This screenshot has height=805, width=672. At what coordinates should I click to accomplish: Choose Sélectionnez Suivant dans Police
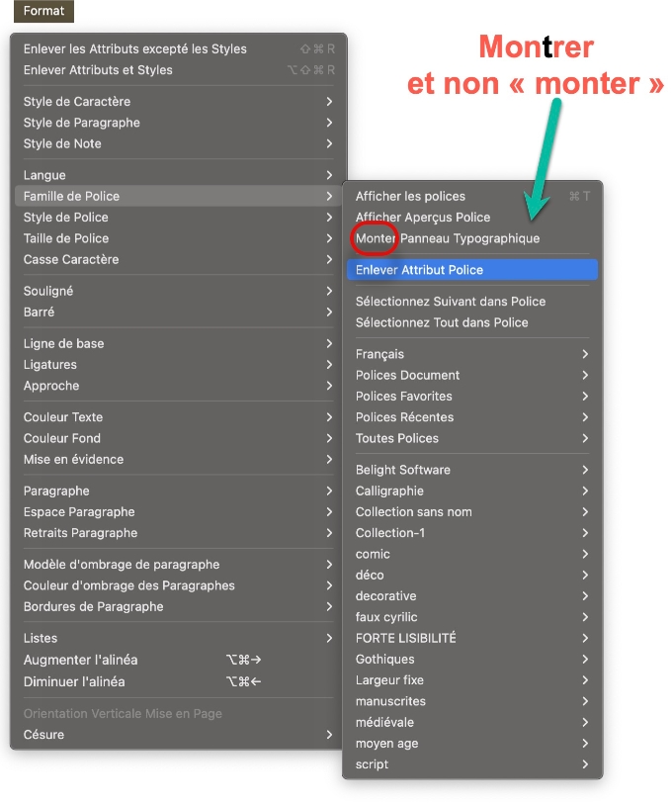[x=472, y=302]
